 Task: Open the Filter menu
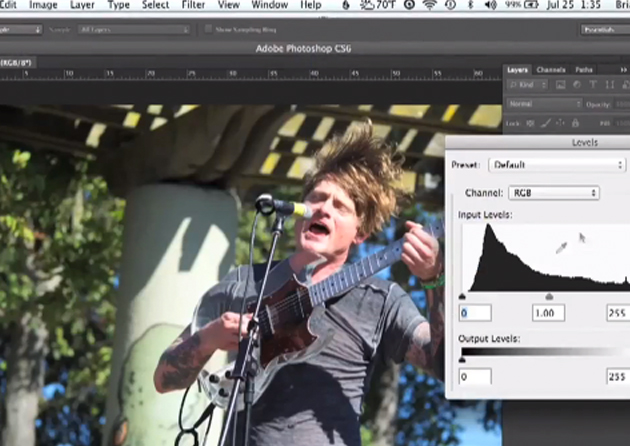194,5
